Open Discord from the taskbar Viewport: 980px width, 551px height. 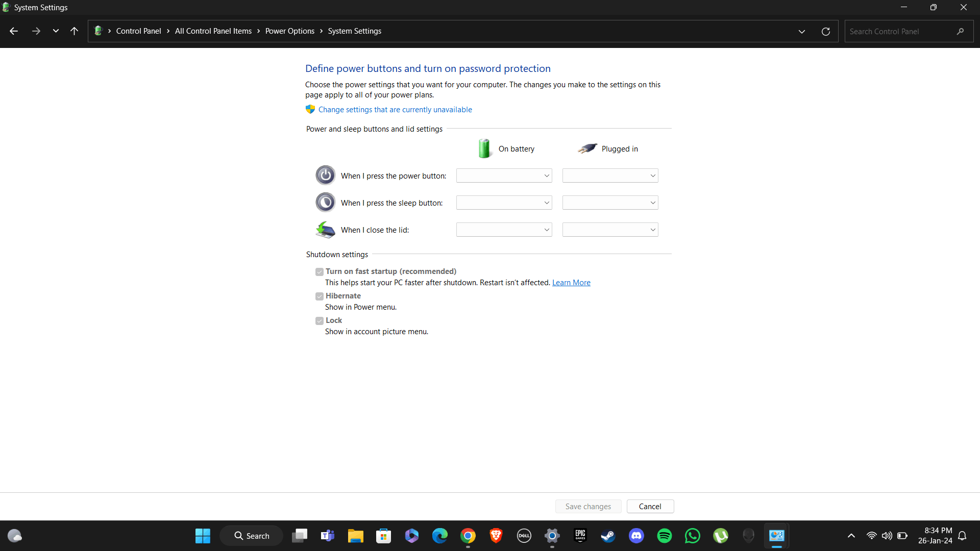point(636,536)
